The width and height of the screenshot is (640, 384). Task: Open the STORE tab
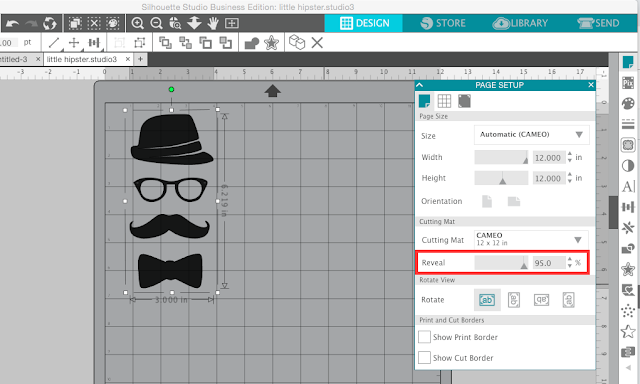443,23
